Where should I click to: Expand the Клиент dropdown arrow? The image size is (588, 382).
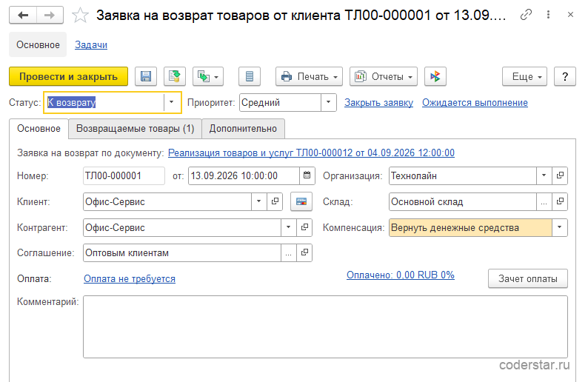pos(258,201)
